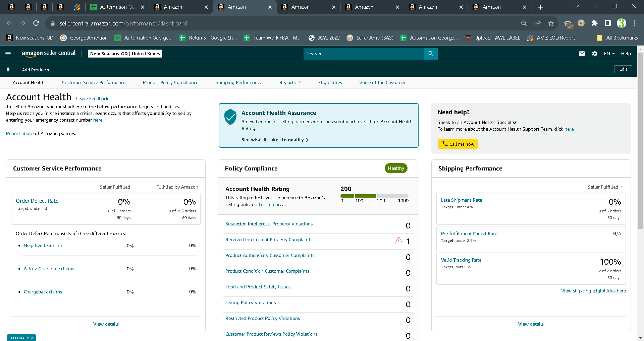Open the Eligibilities tab
This screenshot has height=341, width=644.
coord(330,82)
